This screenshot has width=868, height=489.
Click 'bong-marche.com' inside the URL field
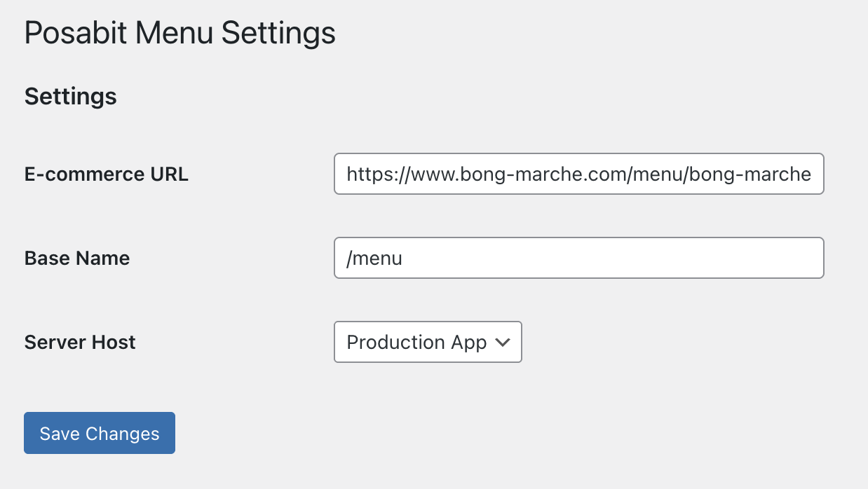click(545, 174)
